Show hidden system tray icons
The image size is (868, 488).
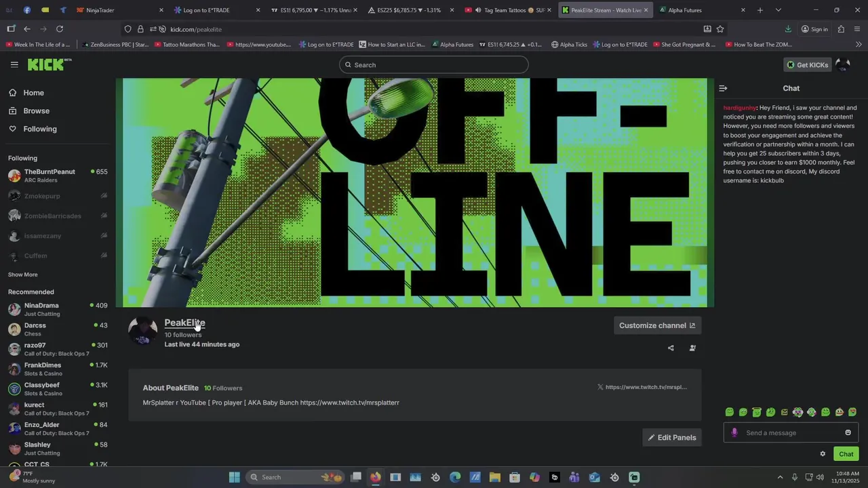[x=780, y=477]
